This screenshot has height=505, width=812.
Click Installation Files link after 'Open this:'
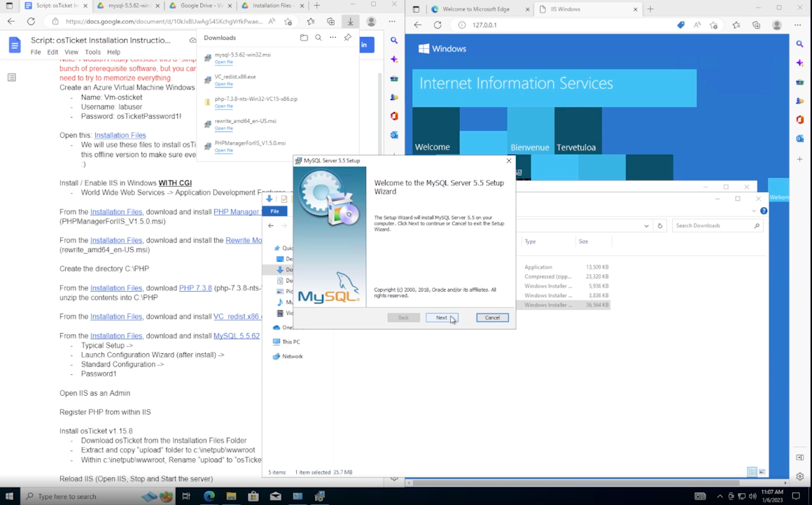point(120,135)
